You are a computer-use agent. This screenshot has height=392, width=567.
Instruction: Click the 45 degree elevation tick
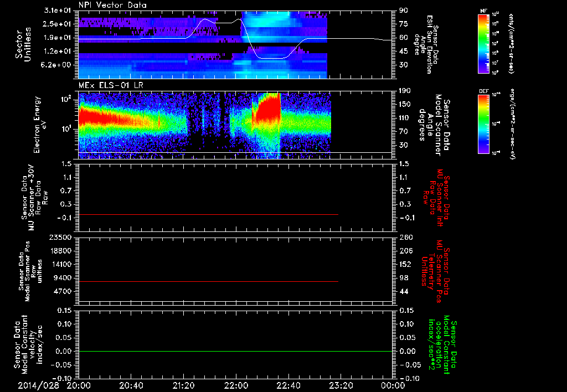[403, 51]
